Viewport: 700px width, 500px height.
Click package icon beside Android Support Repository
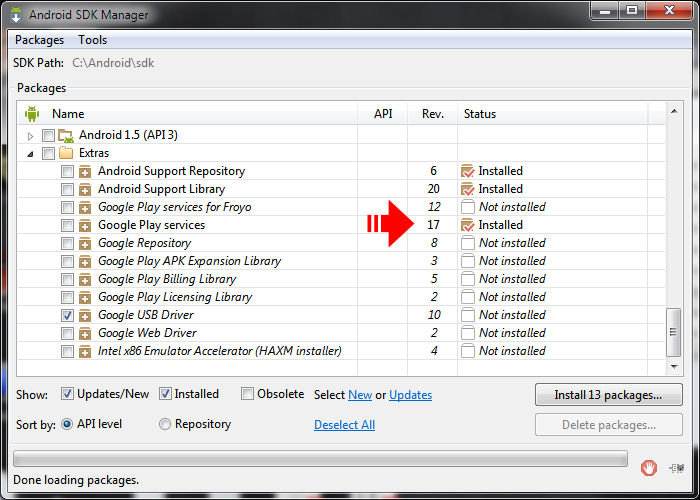(x=85, y=171)
